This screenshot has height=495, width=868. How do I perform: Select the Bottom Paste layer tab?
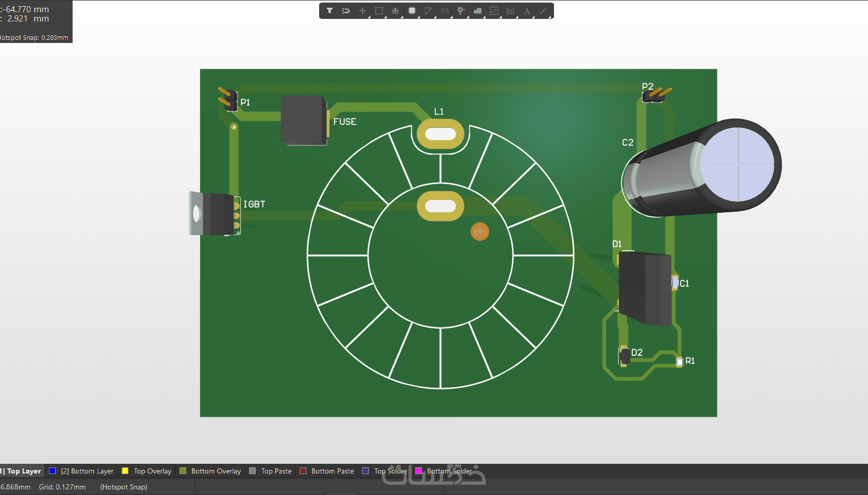[332, 471]
